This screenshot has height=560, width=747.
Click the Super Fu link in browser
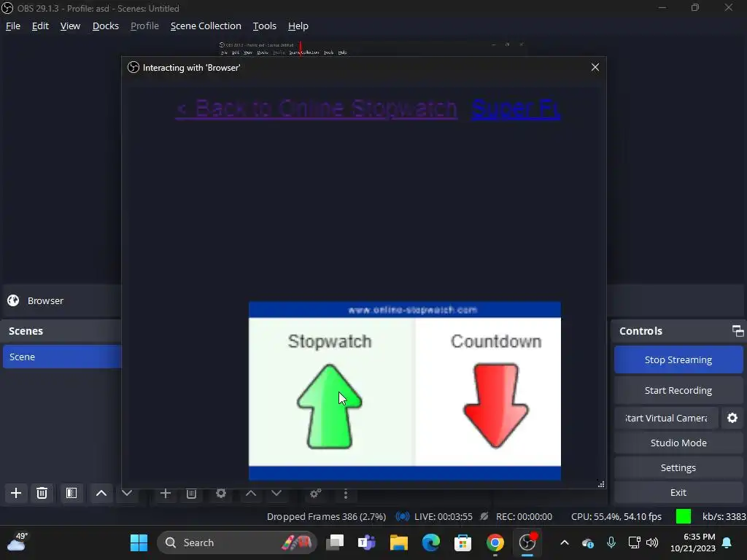(516, 109)
